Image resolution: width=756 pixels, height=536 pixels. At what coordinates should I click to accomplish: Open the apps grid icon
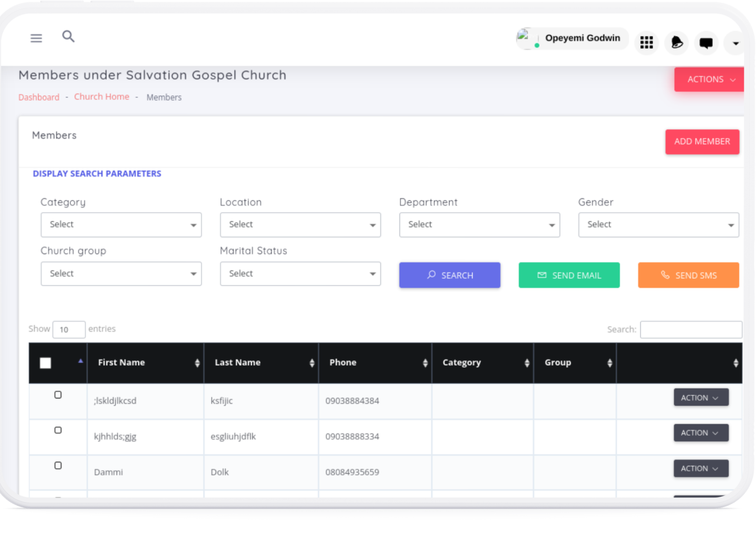pos(646,42)
